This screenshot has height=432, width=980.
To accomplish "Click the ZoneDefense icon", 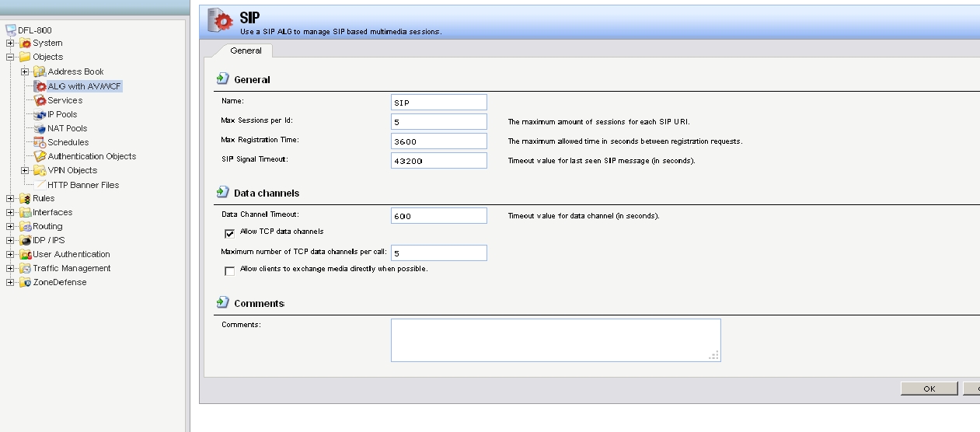I will [26, 282].
